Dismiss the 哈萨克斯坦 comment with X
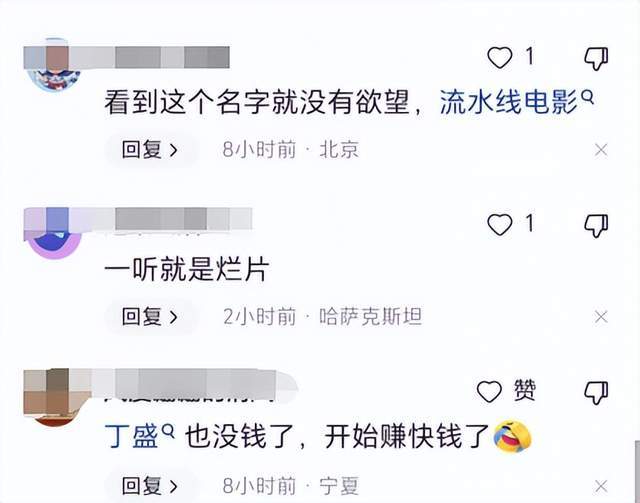The height and width of the screenshot is (503, 640). (x=601, y=316)
